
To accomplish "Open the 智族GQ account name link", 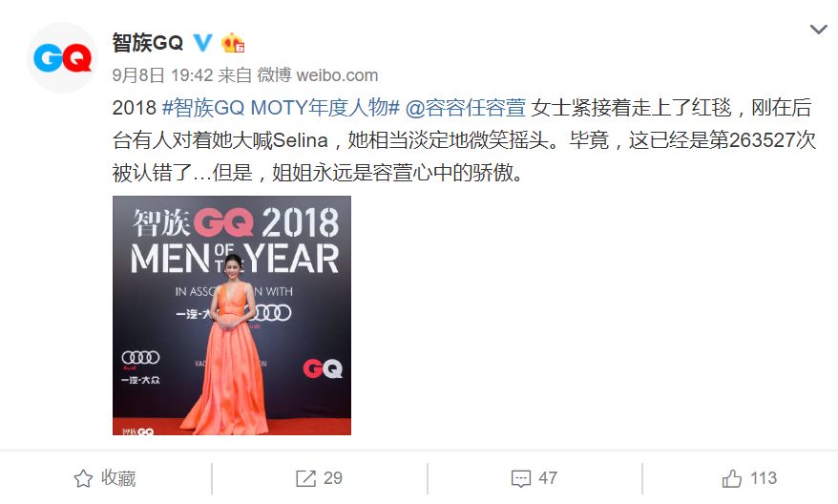I will click(x=148, y=42).
